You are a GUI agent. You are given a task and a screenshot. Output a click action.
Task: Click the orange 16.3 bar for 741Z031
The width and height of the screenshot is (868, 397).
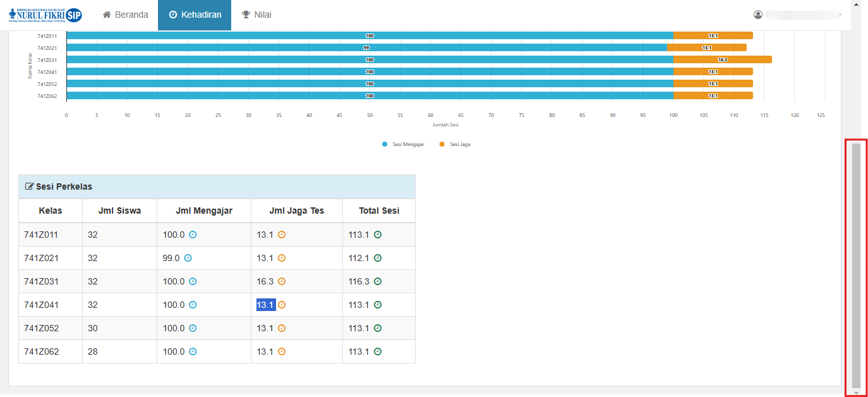(x=722, y=59)
